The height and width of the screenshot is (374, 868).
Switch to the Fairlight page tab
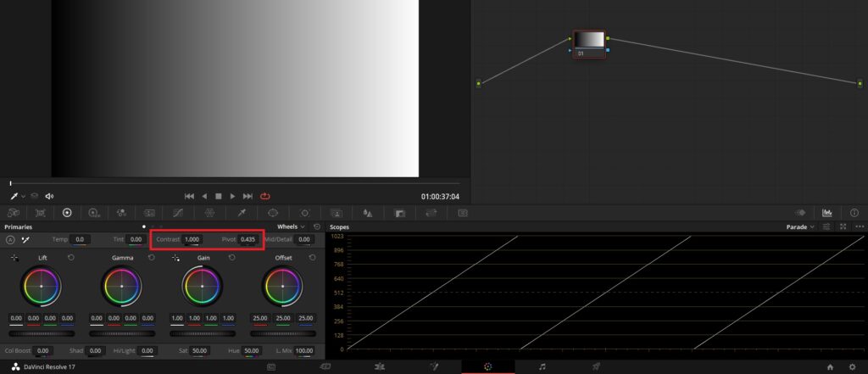(x=542, y=367)
